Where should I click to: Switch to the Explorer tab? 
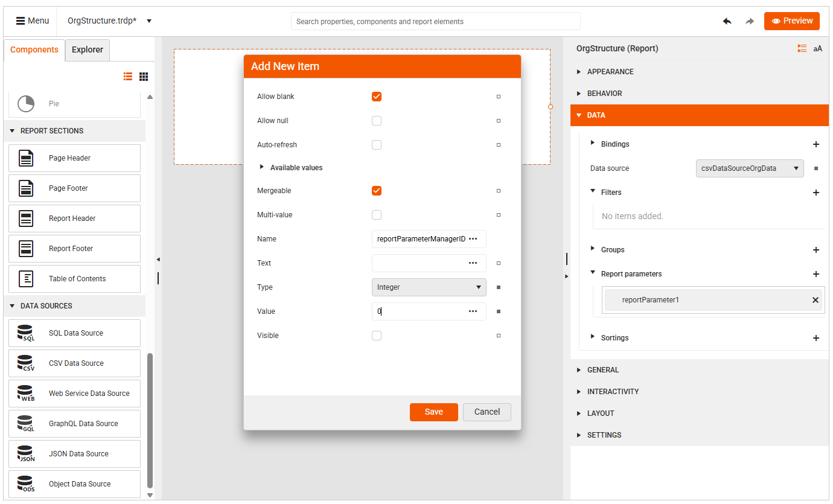tap(87, 49)
